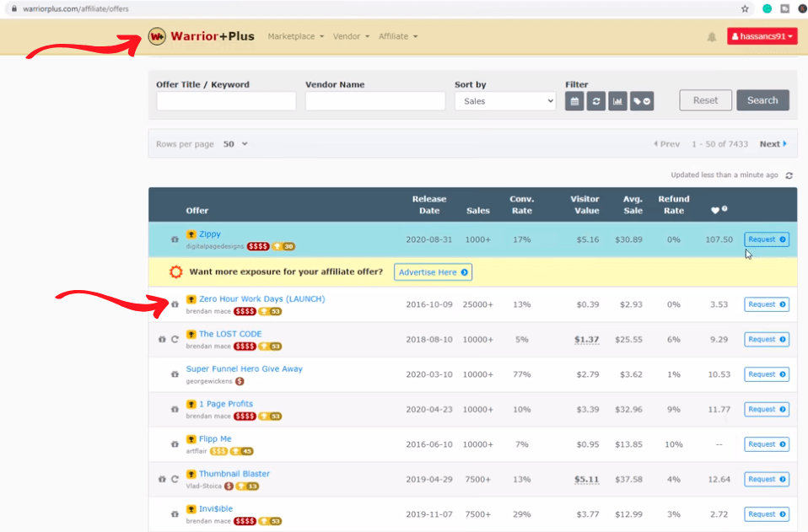Viewport: 808px width, 532px height.
Task: Request The LOST CODE offer
Action: pyautogui.click(x=767, y=340)
